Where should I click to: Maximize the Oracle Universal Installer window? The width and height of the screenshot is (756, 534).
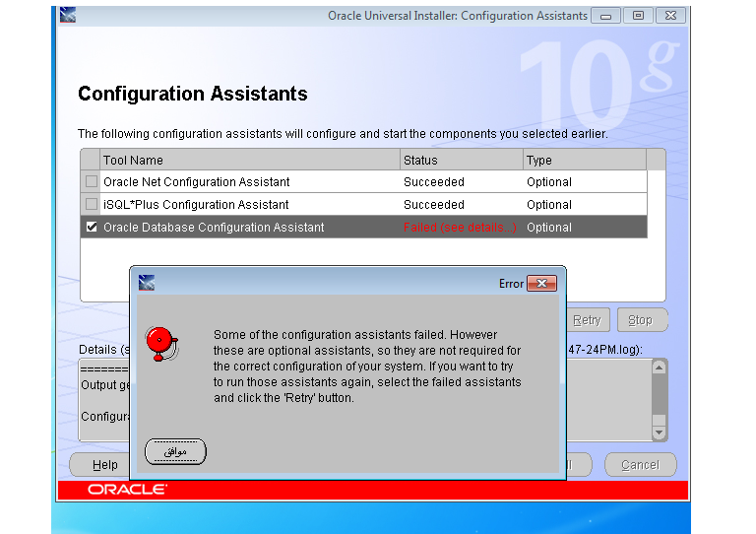tap(638, 16)
